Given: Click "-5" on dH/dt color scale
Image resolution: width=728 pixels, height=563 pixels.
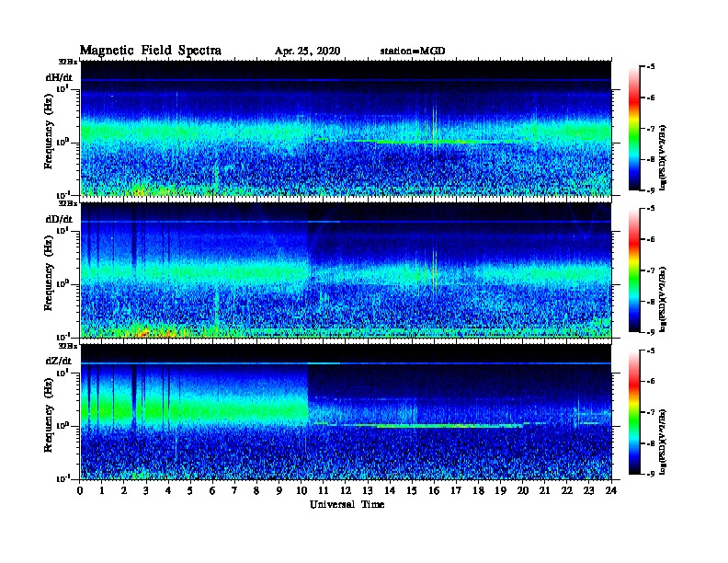Looking at the screenshot, I should pyautogui.click(x=652, y=67).
